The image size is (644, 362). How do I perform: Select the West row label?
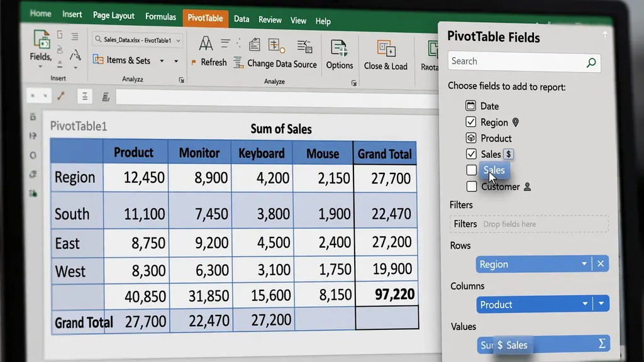[x=77, y=271]
